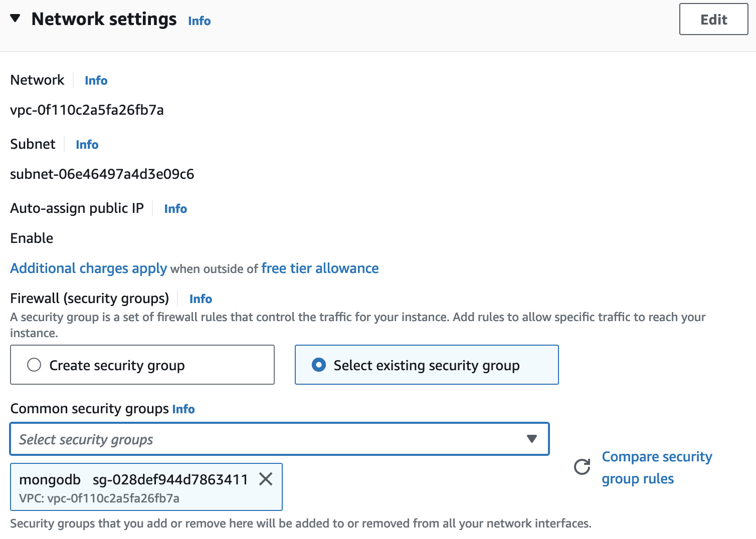Remove the mongodb security group with X

[x=266, y=479]
